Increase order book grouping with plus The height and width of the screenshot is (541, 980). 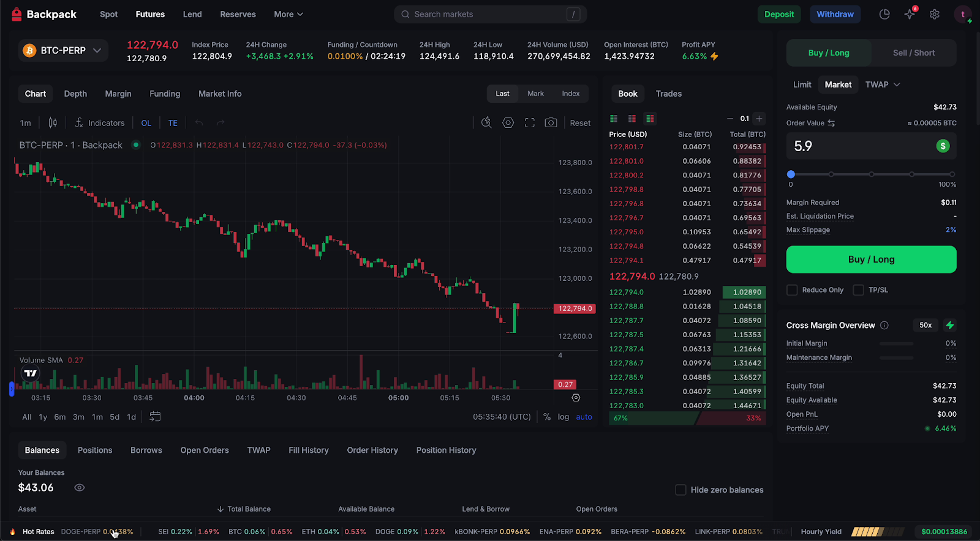(759, 119)
